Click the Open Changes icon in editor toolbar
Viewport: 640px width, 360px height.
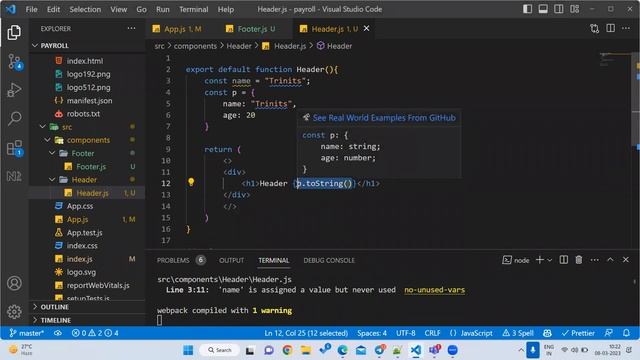point(595,28)
